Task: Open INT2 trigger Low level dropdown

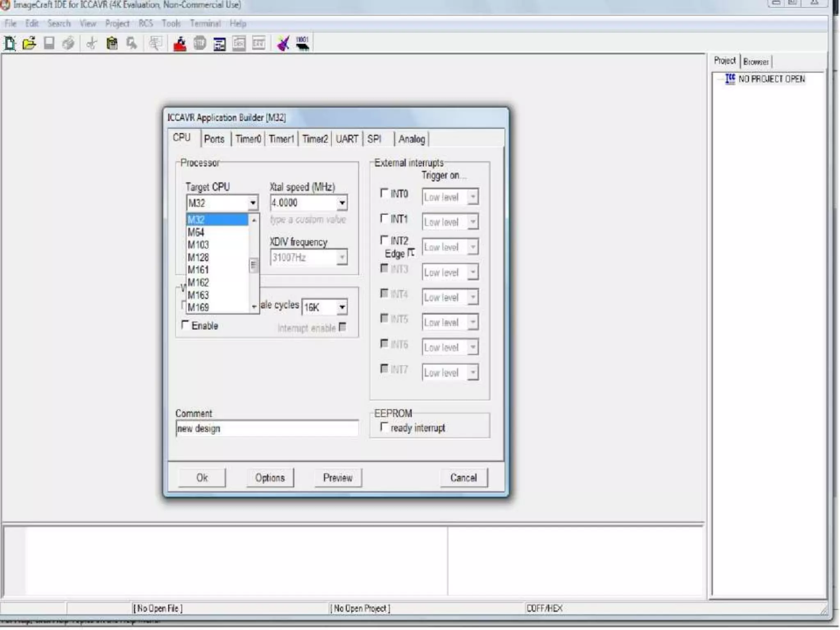Action: (x=473, y=247)
